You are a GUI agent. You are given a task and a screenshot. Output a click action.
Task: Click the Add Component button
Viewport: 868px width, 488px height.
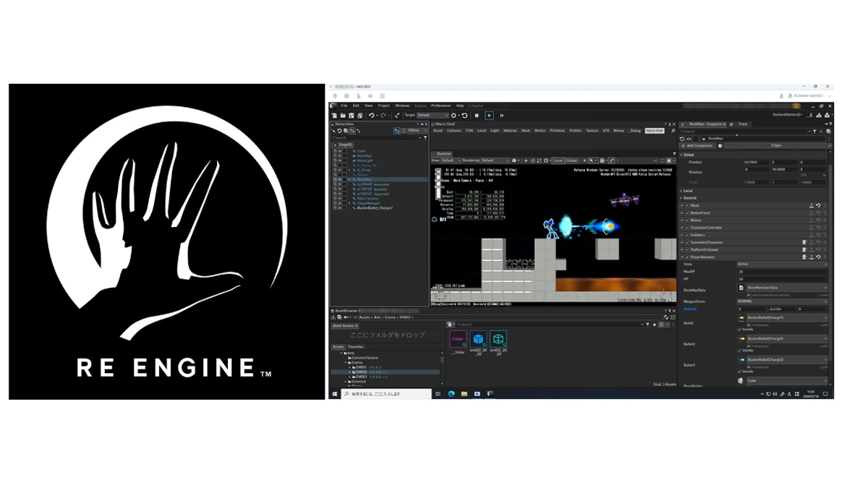[x=697, y=145]
